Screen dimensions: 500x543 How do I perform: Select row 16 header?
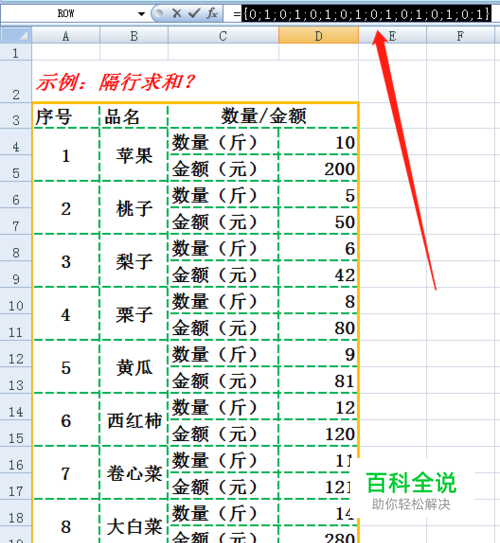(x=16, y=460)
